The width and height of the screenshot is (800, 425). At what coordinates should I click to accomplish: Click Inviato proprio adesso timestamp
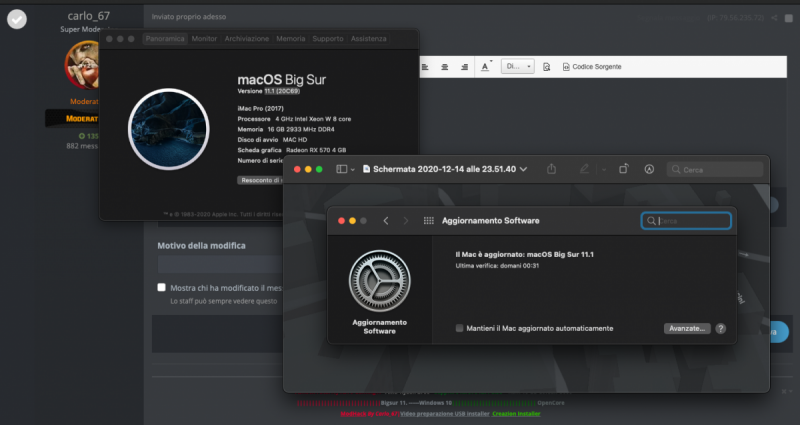189,17
